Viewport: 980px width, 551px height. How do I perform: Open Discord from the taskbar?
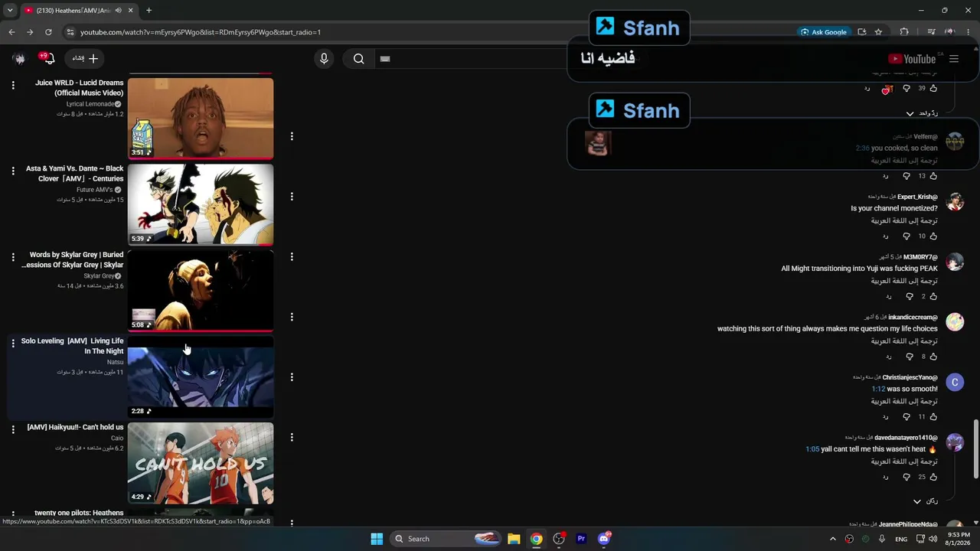coord(604,539)
